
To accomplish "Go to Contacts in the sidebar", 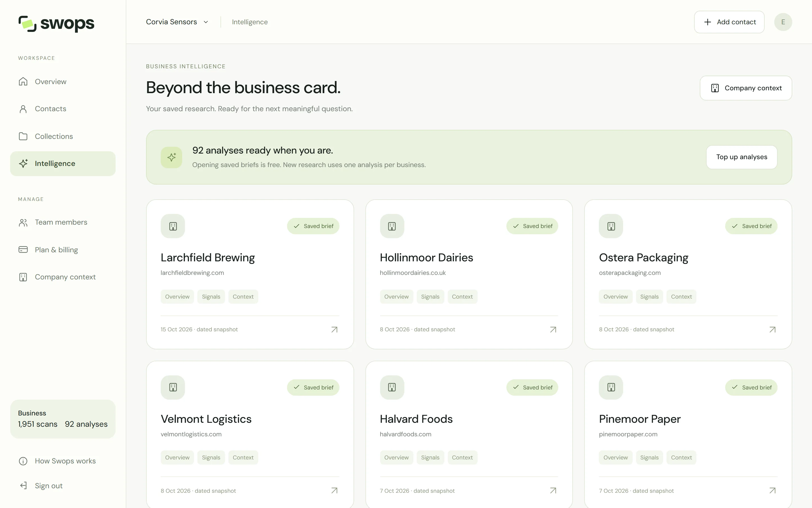I will pyautogui.click(x=63, y=109).
